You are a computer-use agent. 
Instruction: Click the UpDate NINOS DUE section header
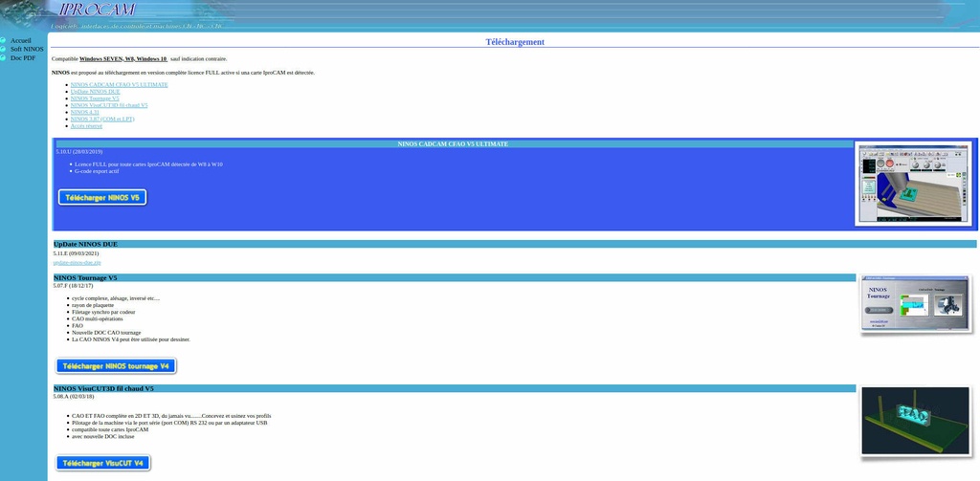515,244
